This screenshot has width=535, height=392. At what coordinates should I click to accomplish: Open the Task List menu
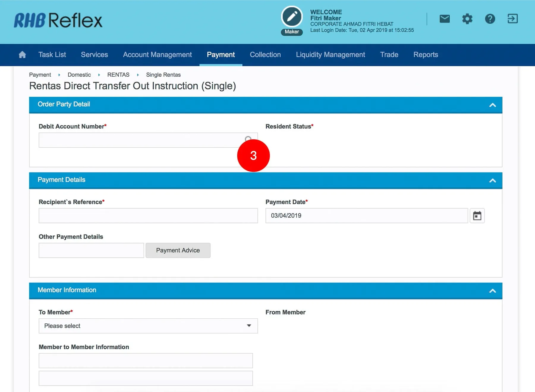pos(52,55)
